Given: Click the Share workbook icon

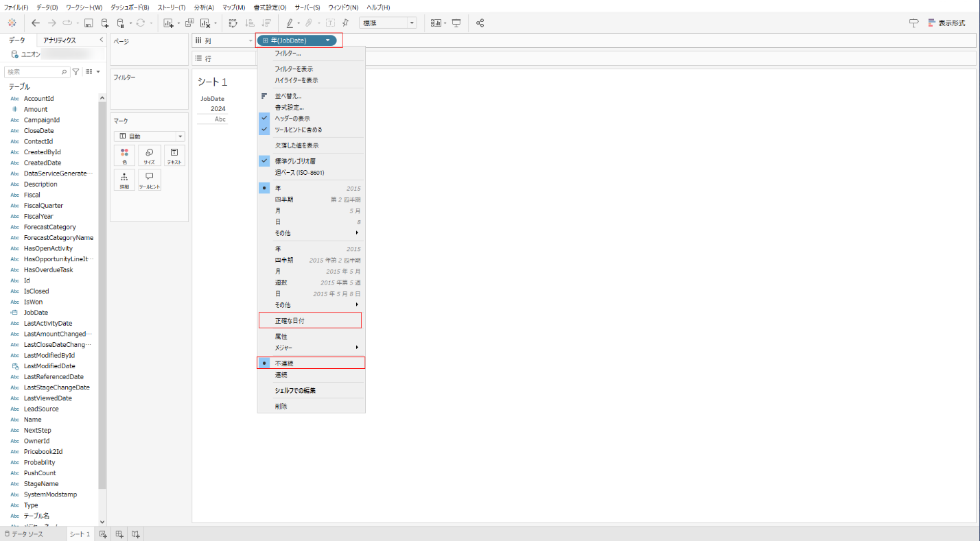Looking at the screenshot, I should (480, 23).
